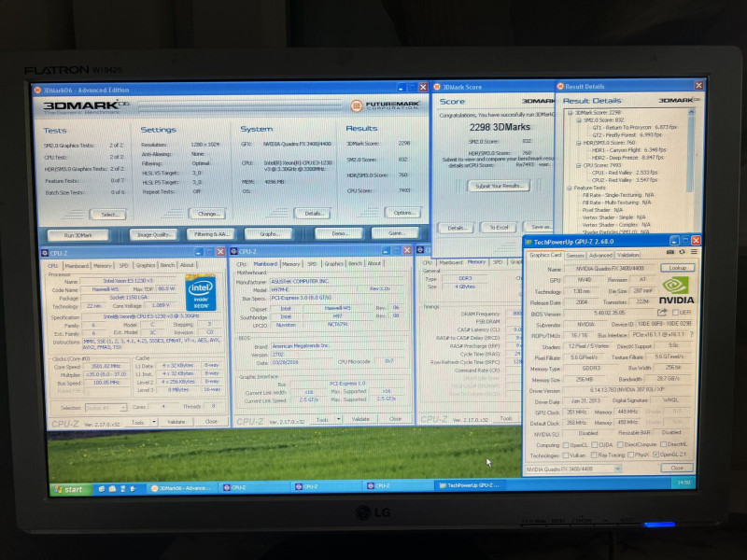Open the GPU selector dropdown in GPU-Z

click(617, 469)
